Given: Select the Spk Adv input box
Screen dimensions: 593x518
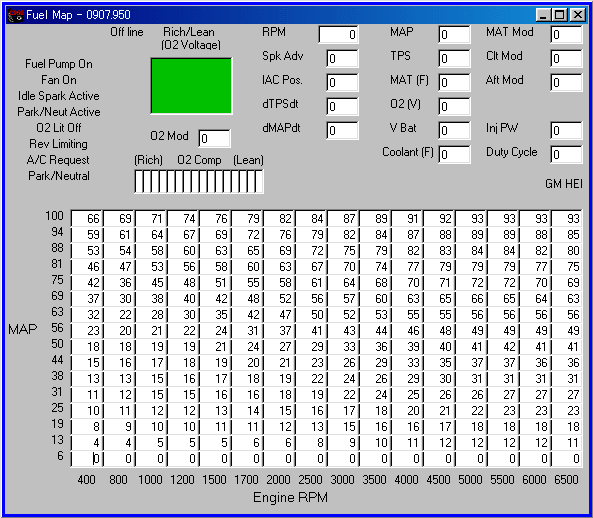Looking at the screenshot, I should click(x=342, y=59).
